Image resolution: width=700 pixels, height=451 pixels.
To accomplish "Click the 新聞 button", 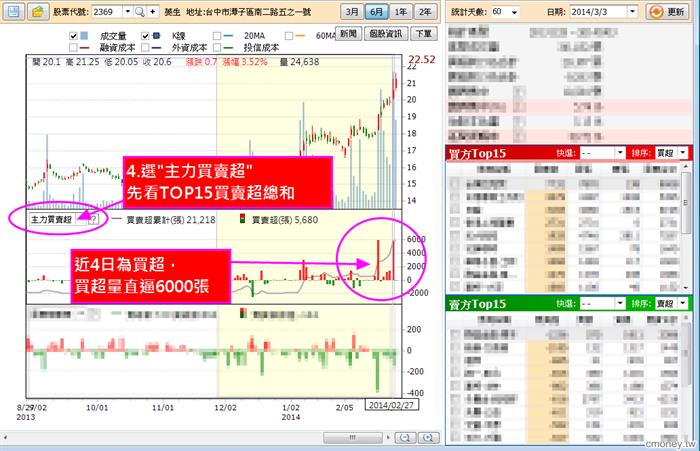I will tap(348, 33).
